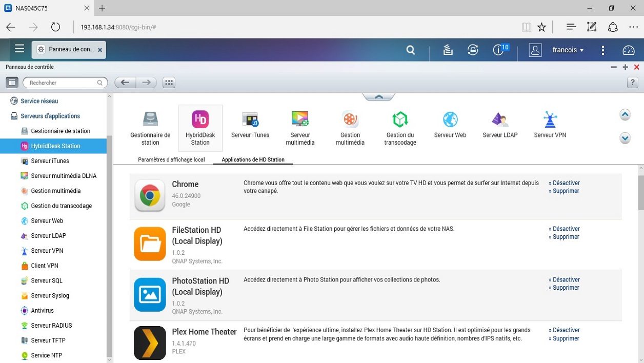The width and height of the screenshot is (644, 363).
Task: Click the round scroll-down arrow near Serveur VPN
Action: coord(625,138)
